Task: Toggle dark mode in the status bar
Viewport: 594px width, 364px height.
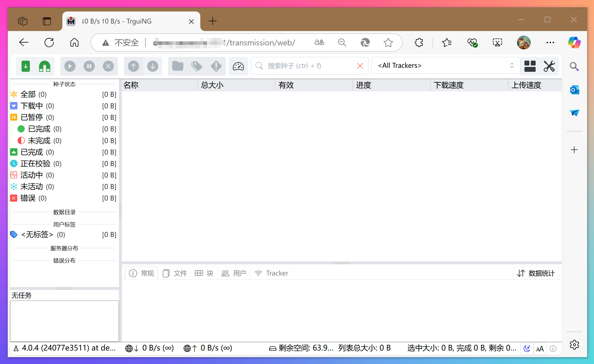Action: 527,348
